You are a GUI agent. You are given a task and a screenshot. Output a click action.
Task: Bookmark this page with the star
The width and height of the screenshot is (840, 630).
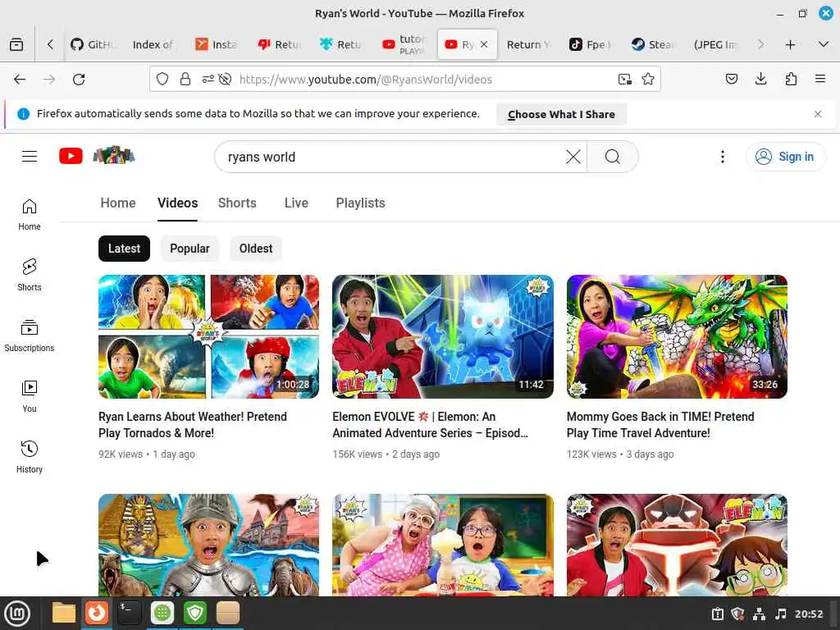tap(648, 80)
